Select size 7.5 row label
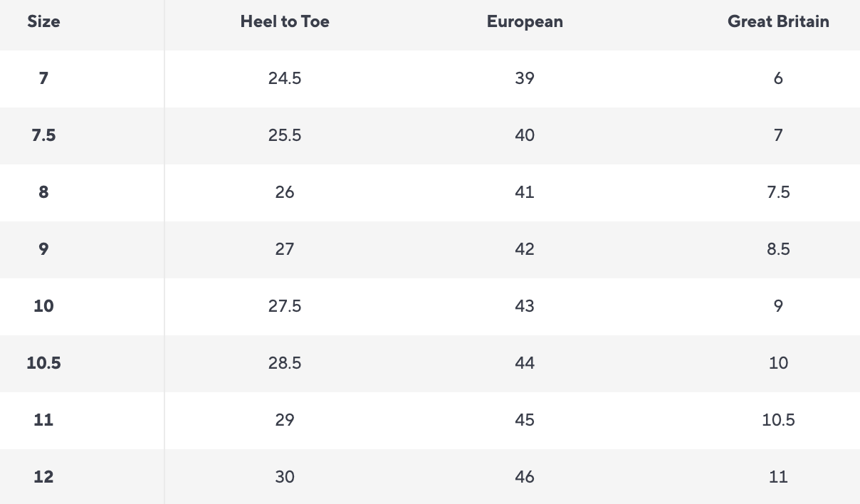The width and height of the screenshot is (860, 504). pos(43,135)
